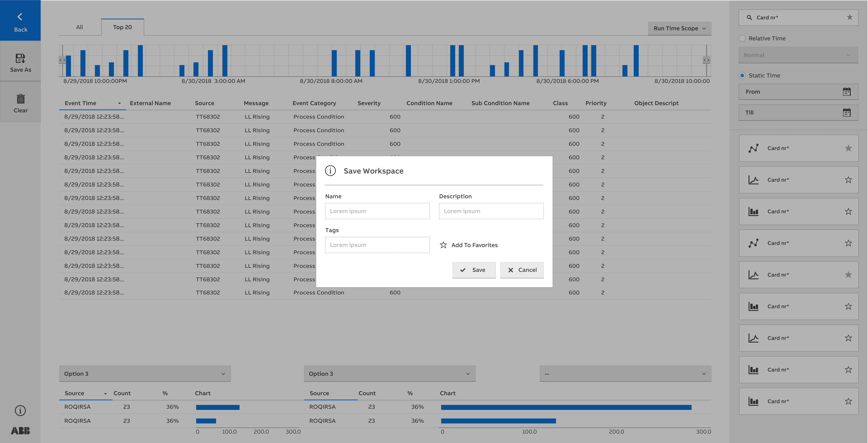868x443 pixels.
Task: Click the left timeline range handle
Action: point(62,60)
